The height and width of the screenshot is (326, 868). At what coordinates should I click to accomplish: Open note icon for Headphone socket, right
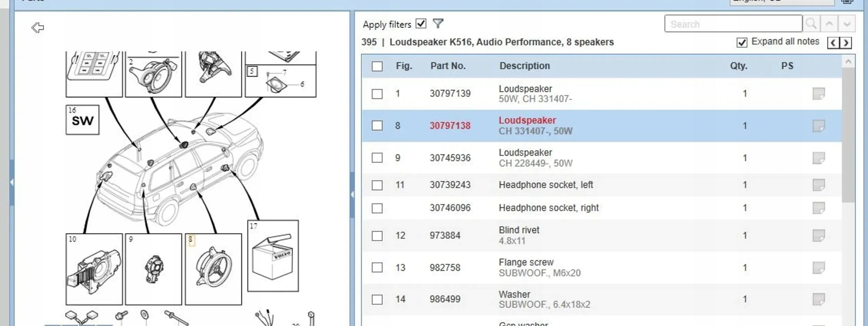coord(819,208)
